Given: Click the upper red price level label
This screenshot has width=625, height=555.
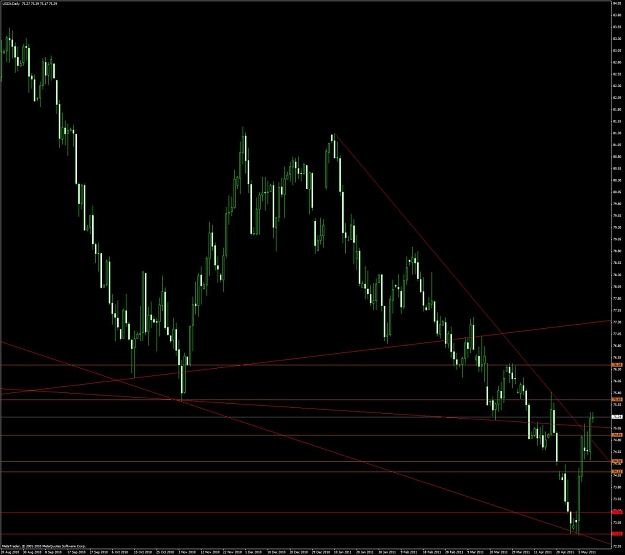Looking at the screenshot, I should 617,512.
